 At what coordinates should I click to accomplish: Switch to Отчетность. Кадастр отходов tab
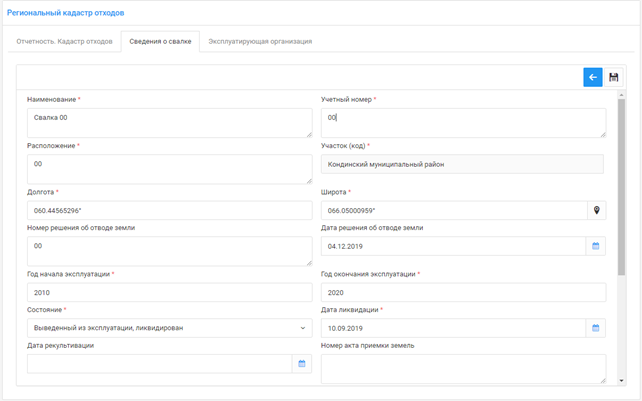64,42
